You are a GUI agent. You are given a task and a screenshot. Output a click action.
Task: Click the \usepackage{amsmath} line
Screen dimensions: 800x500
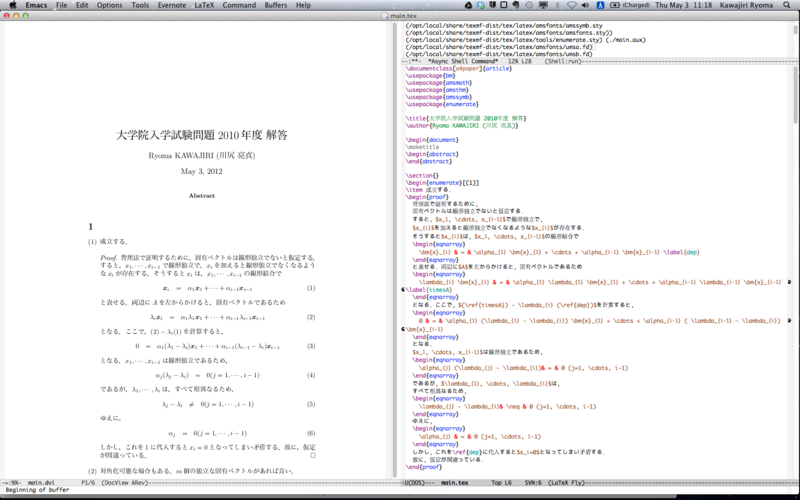pos(439,83)
